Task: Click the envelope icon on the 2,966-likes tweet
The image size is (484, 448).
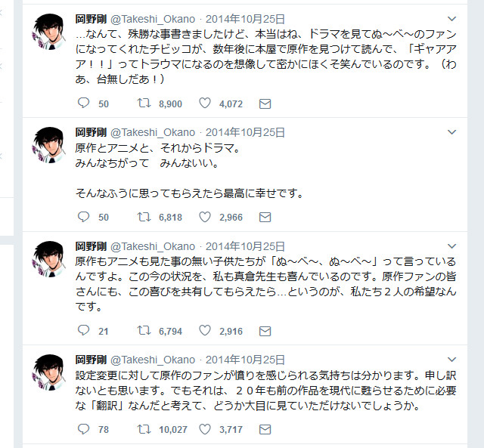Action: [265, 217]
